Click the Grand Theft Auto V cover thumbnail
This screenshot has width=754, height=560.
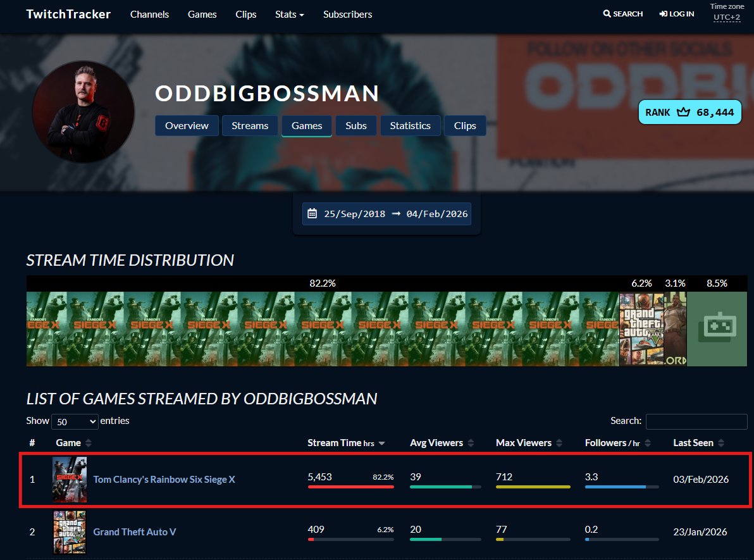click(70, 532)
